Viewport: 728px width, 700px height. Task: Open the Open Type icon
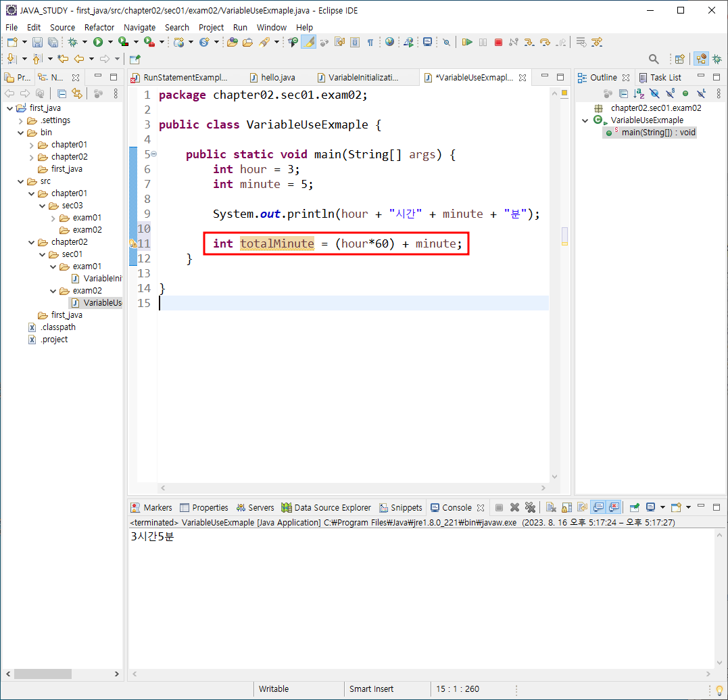tap(232, 42)
